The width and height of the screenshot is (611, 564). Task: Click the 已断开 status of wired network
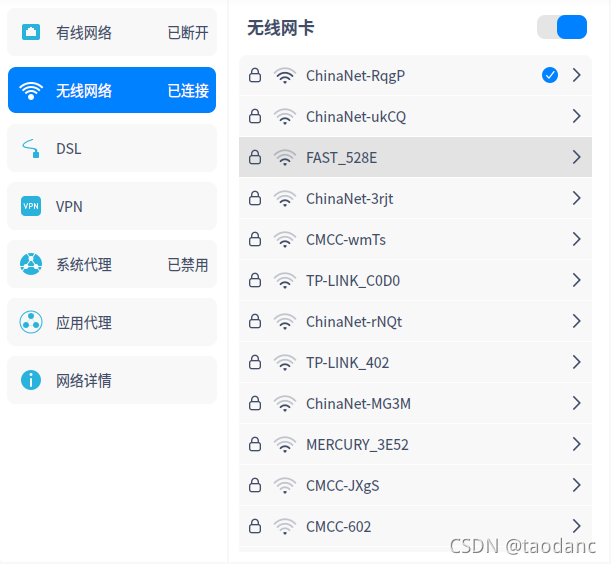[x=188, y=32]
